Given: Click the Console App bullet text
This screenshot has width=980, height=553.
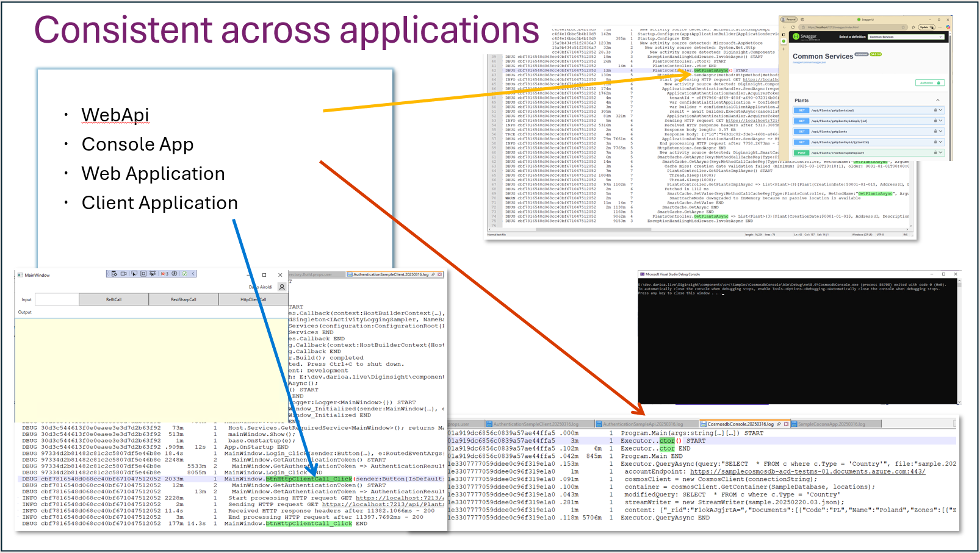Looking at the screenshot, I should point(138,144).
